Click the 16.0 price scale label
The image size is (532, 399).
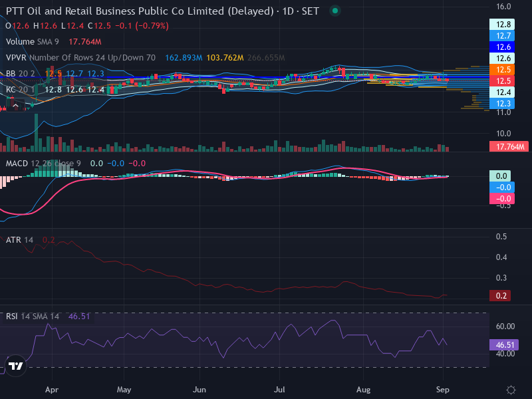click(503, 7)
